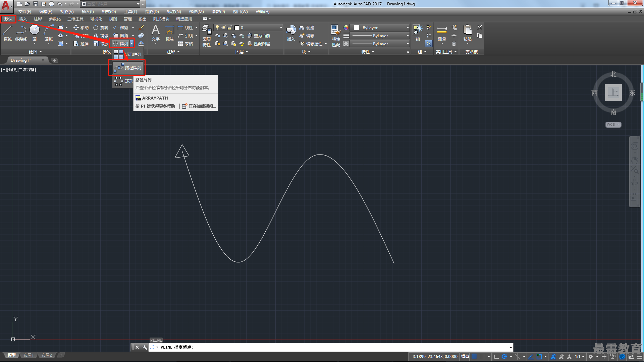644x362 pixels.
Task: Click Save icon in quick access toolbar
Action: [36, 4]
